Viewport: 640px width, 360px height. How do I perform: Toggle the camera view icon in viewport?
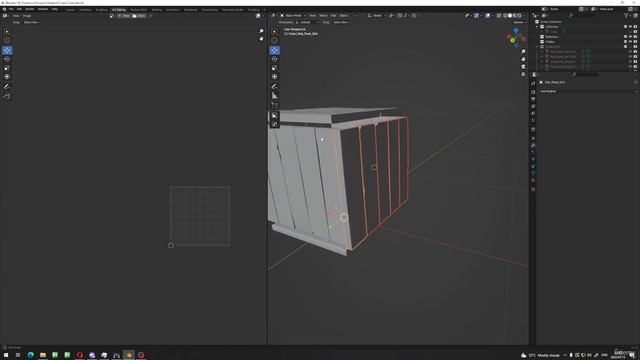(523, 67)
